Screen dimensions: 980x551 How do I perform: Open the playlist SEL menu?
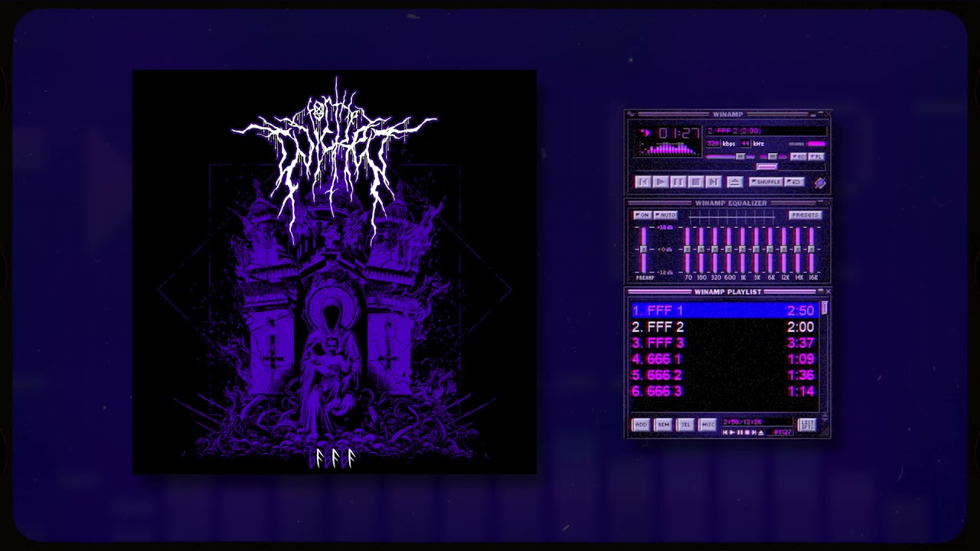tap(685, 425)
